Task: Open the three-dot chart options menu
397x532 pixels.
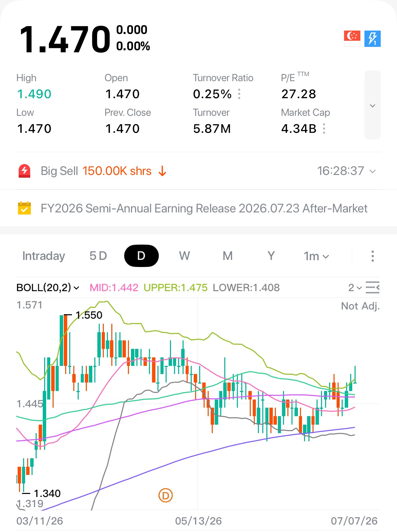Action: tap(373, 256)
